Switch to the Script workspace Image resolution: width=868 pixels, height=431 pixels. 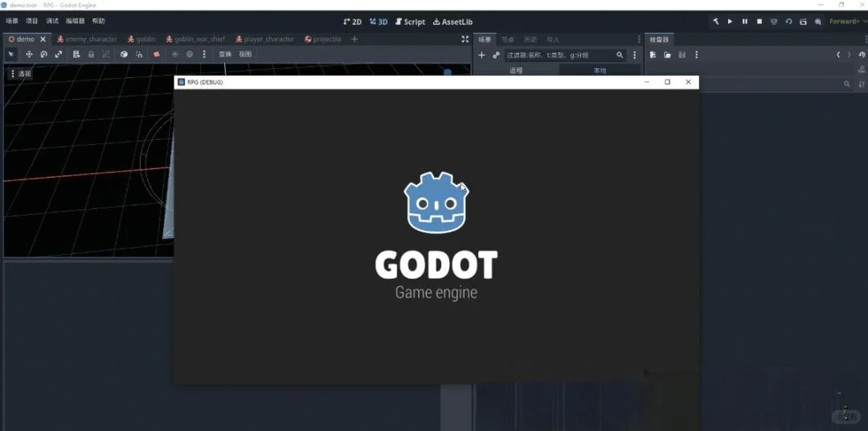410,22
